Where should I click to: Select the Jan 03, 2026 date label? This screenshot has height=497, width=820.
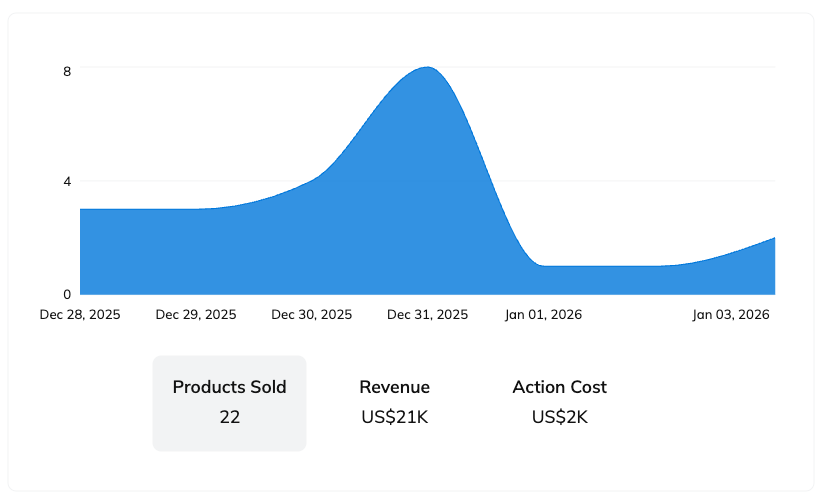[x=731, y=314]
